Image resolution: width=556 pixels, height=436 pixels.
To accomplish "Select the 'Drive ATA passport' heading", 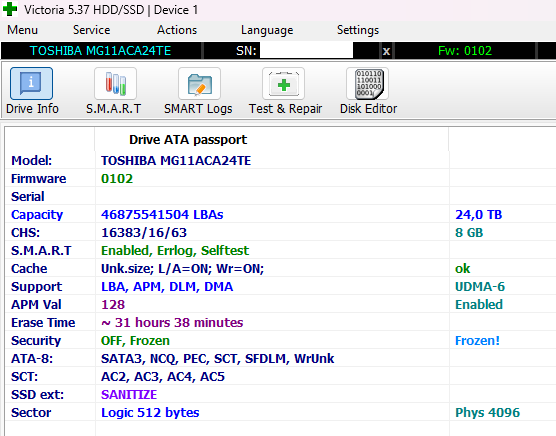I will click(x=188, y=140).
